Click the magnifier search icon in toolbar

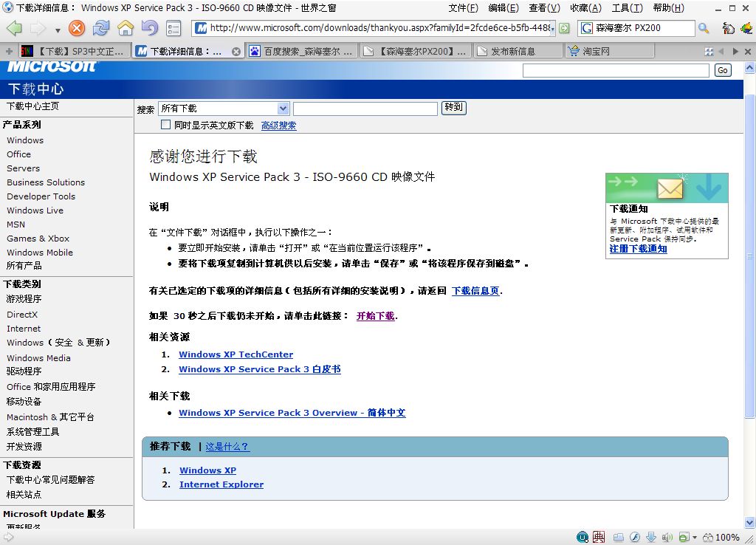tap(704, 29)
